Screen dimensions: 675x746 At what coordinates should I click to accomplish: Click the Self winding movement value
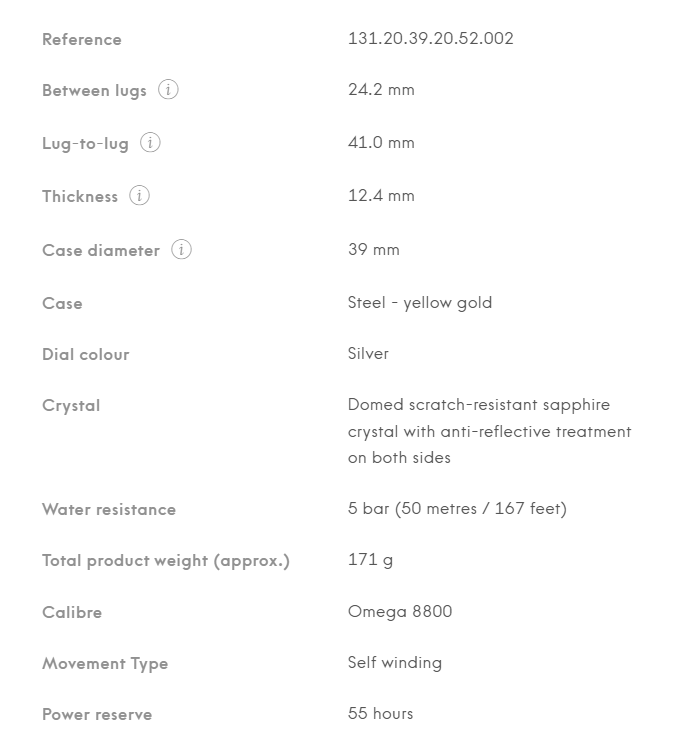(x=394, y=663)
